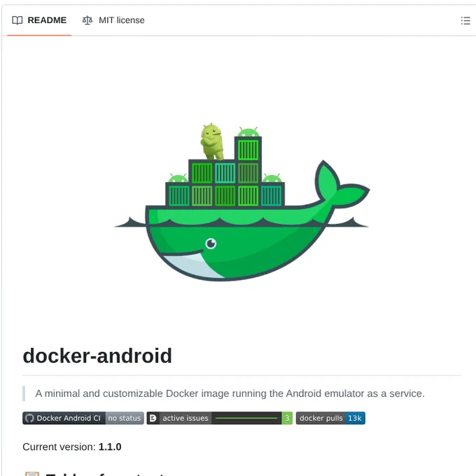Click the docker pulls 13k badge

tap(330, 418)
